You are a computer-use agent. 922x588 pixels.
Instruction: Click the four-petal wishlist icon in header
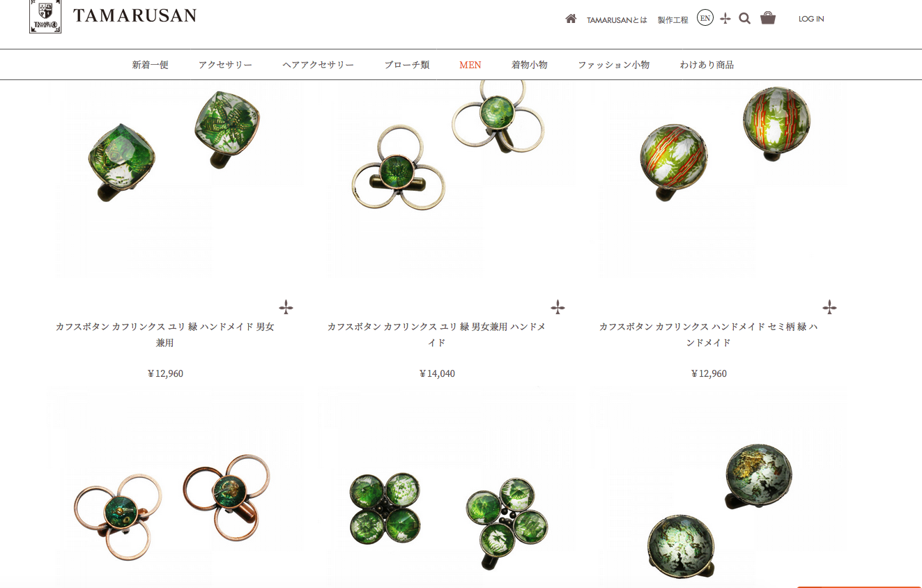pos(725,19)
